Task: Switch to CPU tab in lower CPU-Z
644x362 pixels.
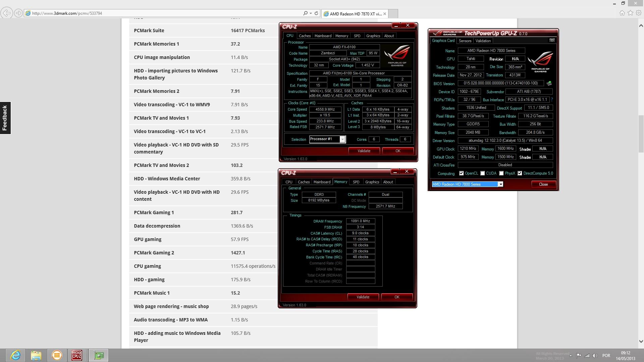Action: [289, 182]
